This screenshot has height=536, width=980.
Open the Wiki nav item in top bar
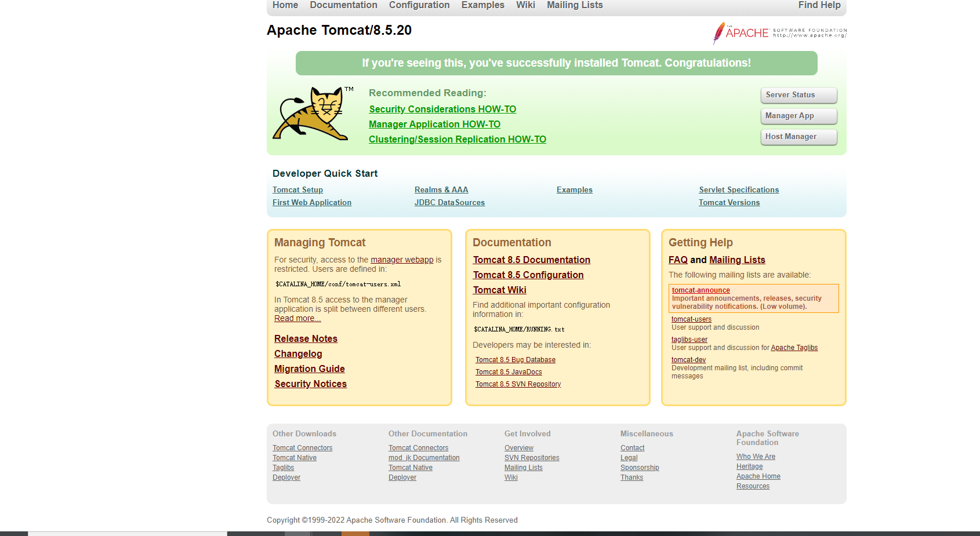tap(525, 5)
